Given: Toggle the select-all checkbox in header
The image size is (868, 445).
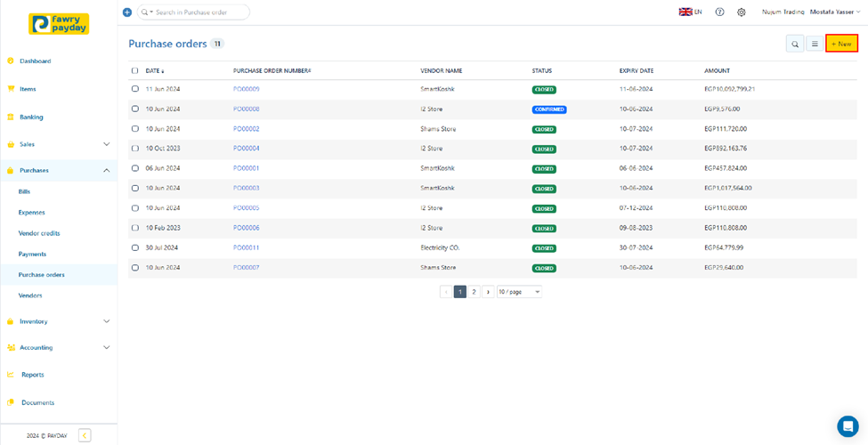Looking at the screenshot, I should coord(135,70).
